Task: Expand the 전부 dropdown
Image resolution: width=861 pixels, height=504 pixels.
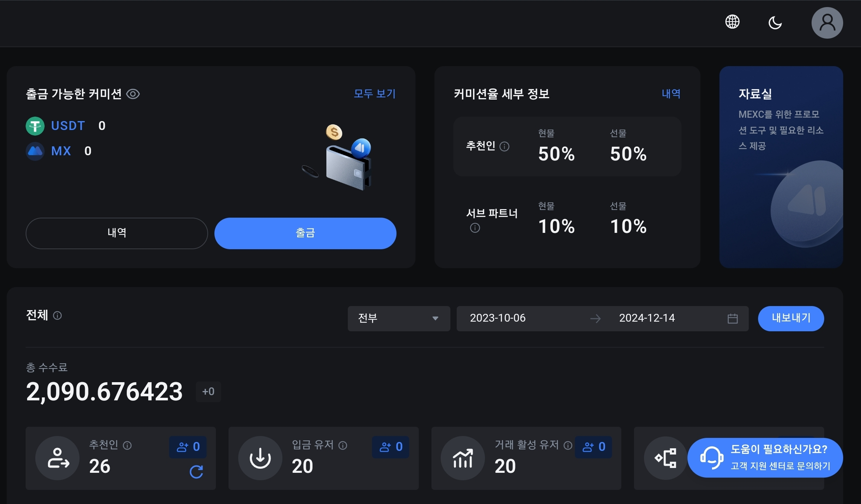Action: pyautogui.click(x=398, y=318)
